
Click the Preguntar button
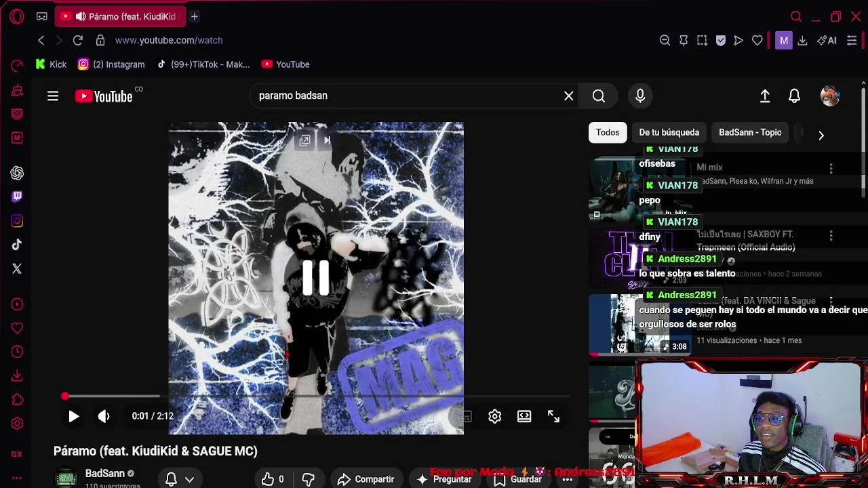(x=444, y=479)
